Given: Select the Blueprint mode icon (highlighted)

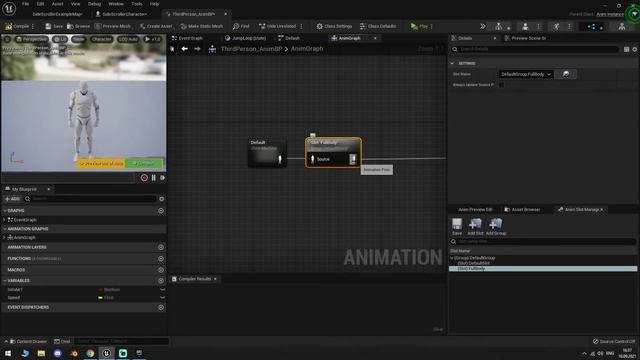Looking at the screenshot, I should click(591, 27).
